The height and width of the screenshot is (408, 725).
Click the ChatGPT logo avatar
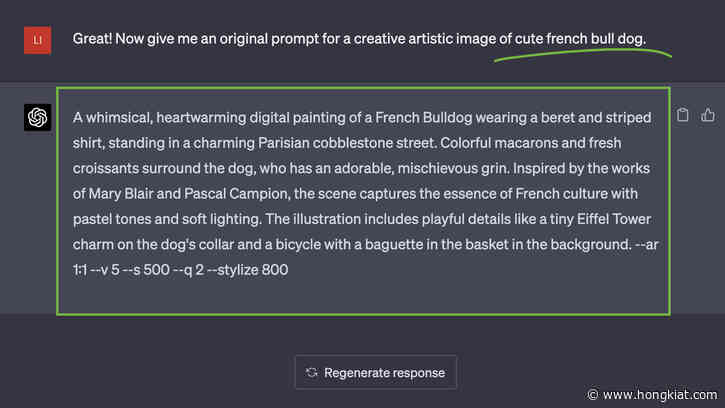[x=37, y=118]
